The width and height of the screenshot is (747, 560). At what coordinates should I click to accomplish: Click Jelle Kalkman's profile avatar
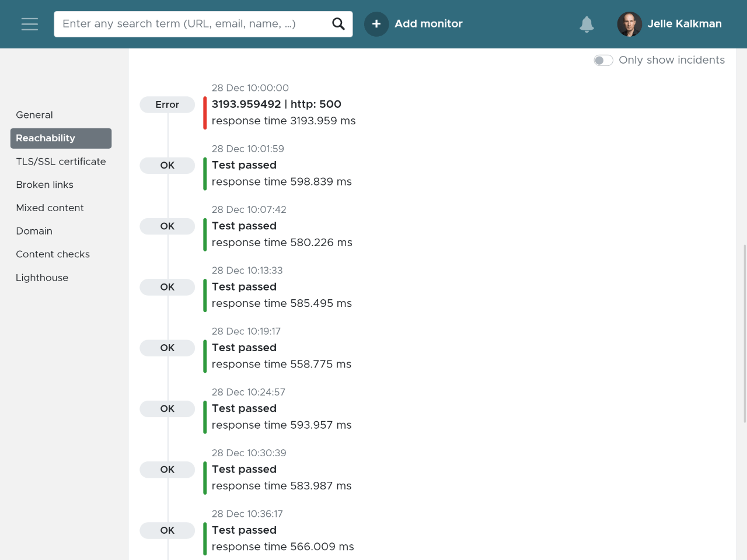630,24
